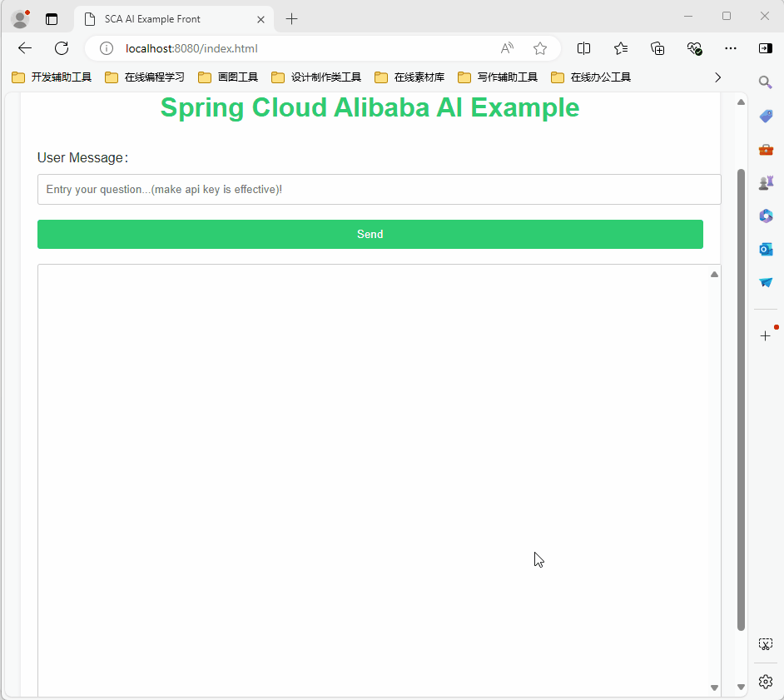Open Microsoft 365 from the sidebar

[x=766, y=216]
